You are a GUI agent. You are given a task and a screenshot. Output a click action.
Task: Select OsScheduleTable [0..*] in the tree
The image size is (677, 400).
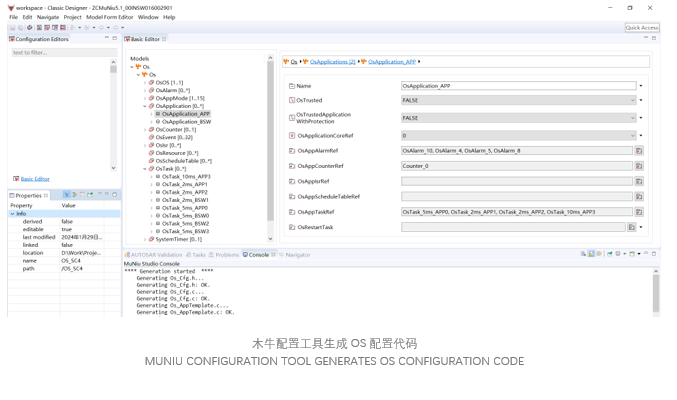(183, 161)
